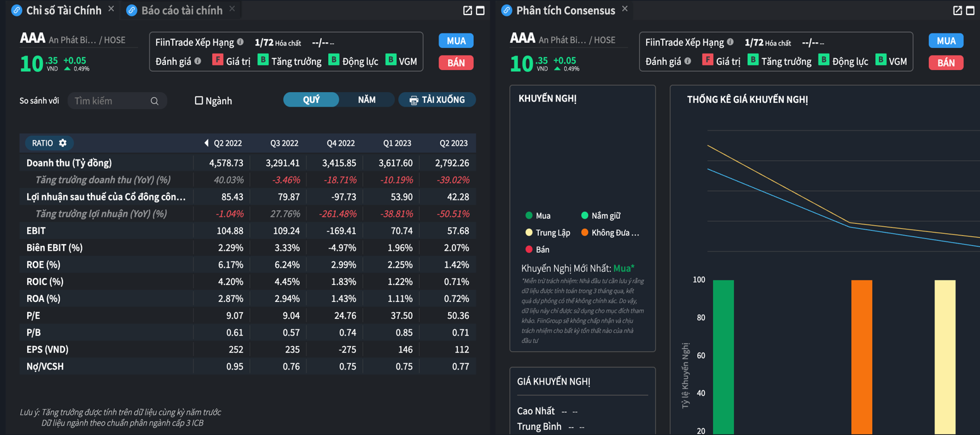
Task: Click the EPS (VND) row label
Action: 47,349
